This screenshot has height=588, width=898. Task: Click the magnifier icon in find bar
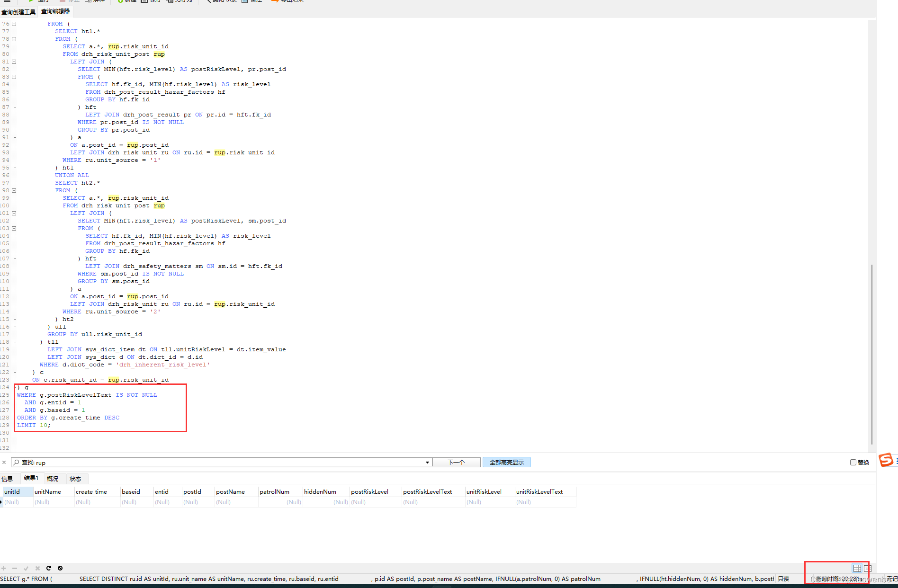pyautogui.click(x=17, y=463)
